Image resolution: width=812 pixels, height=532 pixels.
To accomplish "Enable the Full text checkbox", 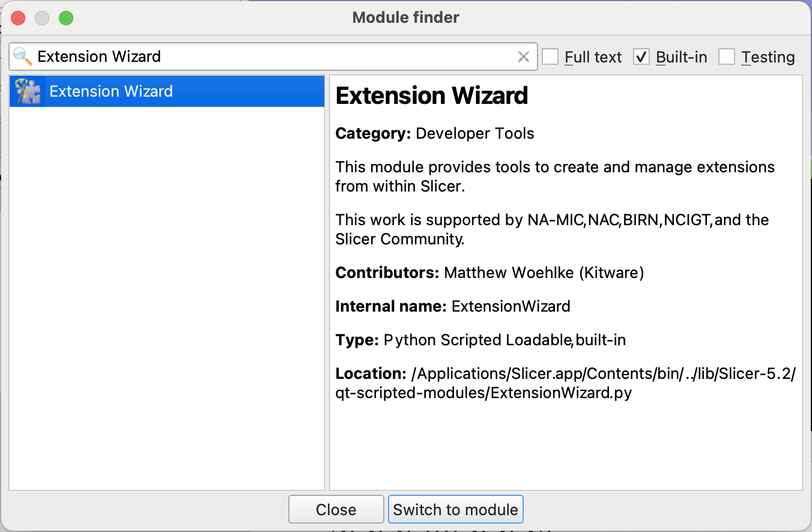I will (550, 57).
